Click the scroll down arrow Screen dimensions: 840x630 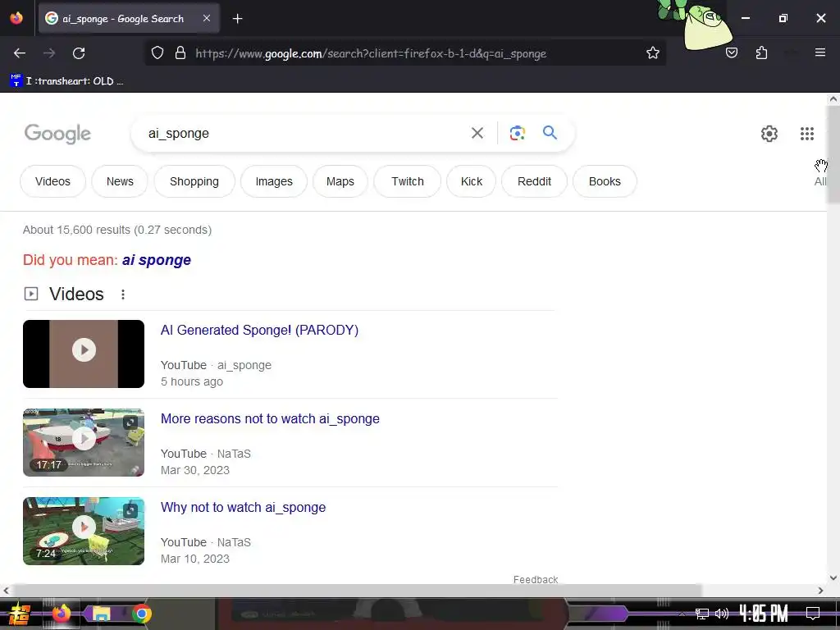833,578
